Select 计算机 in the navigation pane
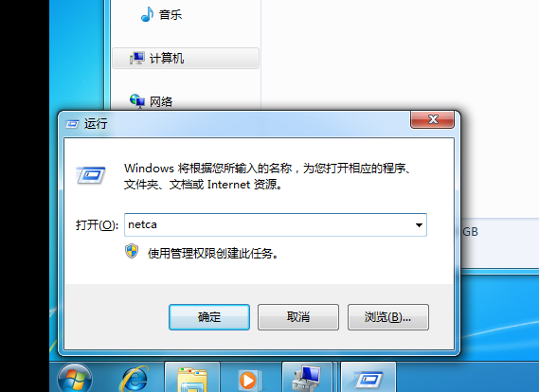The width and height of the screenshot is (539, 392). [186, 58]
